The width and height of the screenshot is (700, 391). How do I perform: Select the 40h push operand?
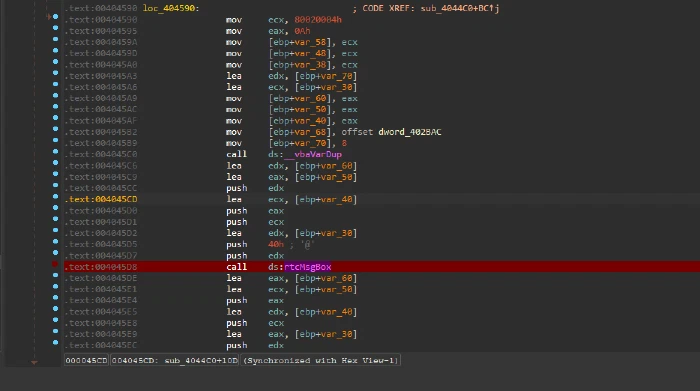(275, 244)
